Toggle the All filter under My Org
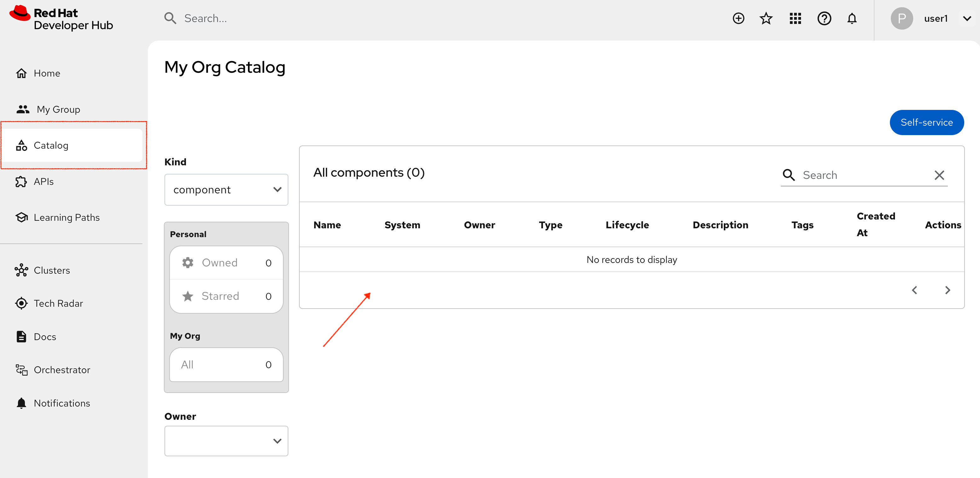The height and width of the screenshot is (478, 980). point(226,364)
